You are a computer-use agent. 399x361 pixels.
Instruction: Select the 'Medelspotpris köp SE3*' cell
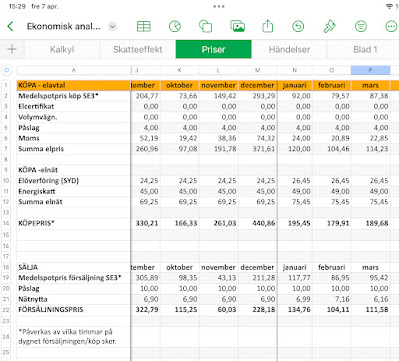click(74, 96)
